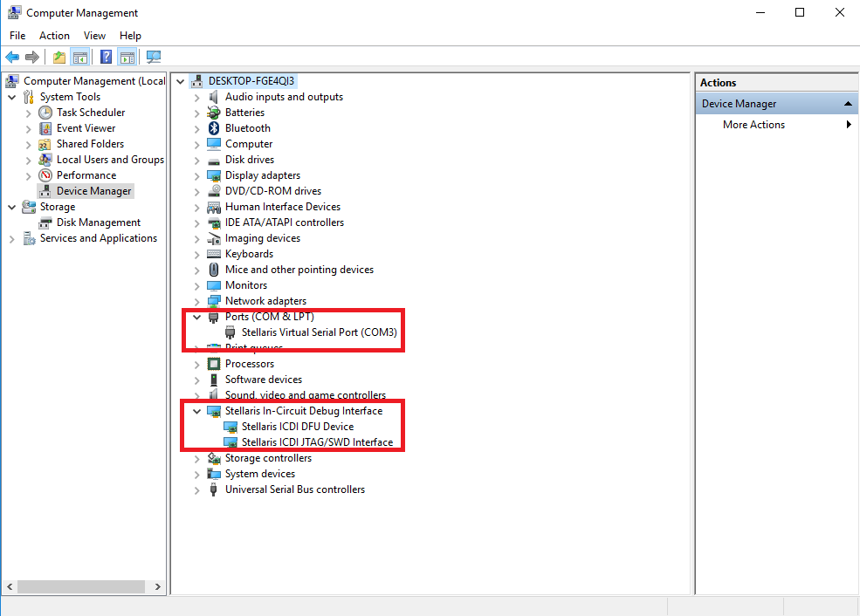Screen dimensions: 860x616
Task: Click the Performance gauge icon
Action: [45, 175]
